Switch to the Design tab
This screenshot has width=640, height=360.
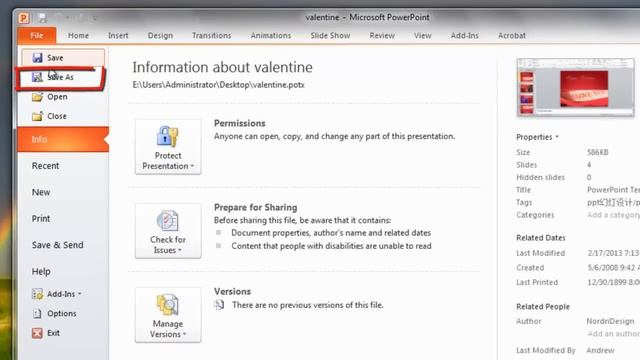[x=160, y=36]
